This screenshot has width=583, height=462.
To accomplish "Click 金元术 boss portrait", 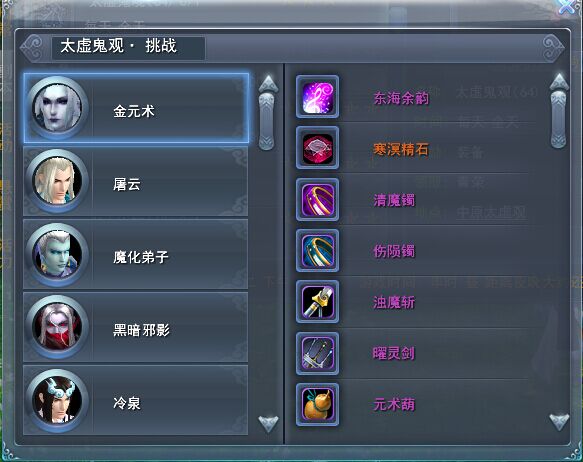I will [57, 108].
